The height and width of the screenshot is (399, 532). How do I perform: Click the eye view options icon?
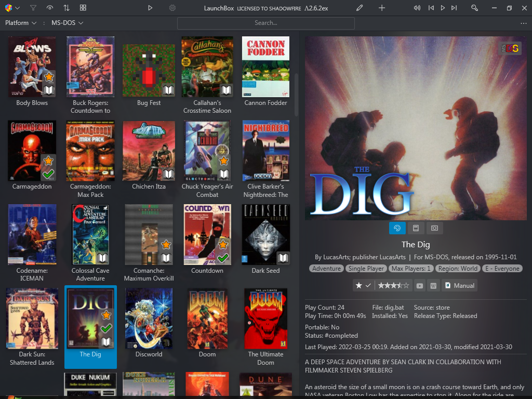[50, 8]
